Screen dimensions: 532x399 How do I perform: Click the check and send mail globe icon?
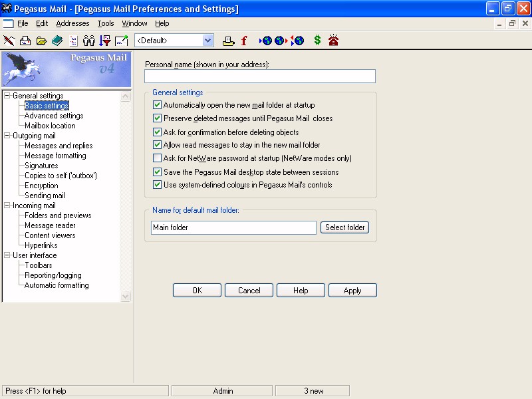click(x=297, y=41)
